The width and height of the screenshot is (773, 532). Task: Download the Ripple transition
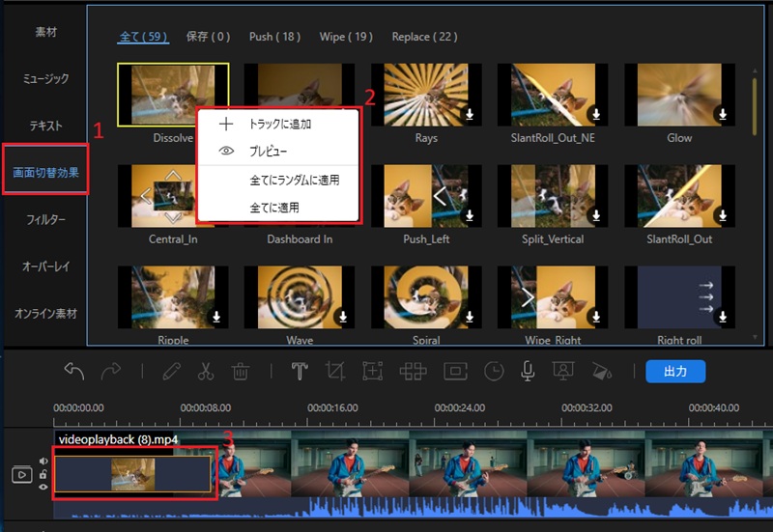coord(216,317)
